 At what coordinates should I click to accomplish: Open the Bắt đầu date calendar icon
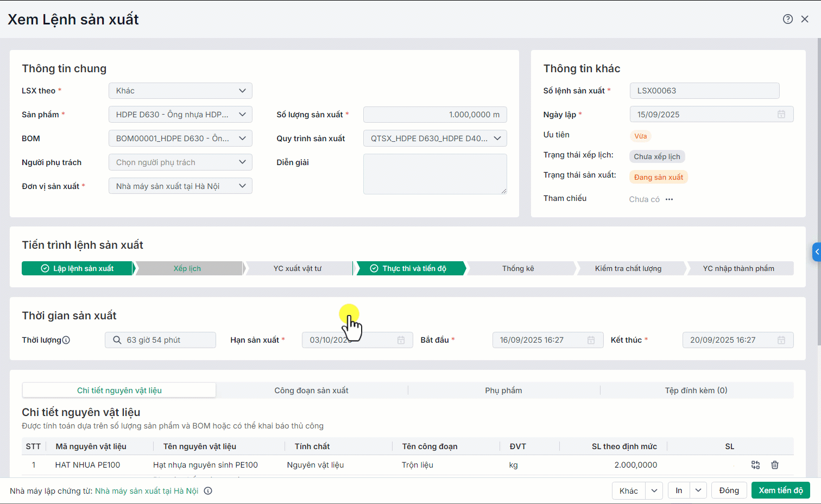click(x=591, y=340)
